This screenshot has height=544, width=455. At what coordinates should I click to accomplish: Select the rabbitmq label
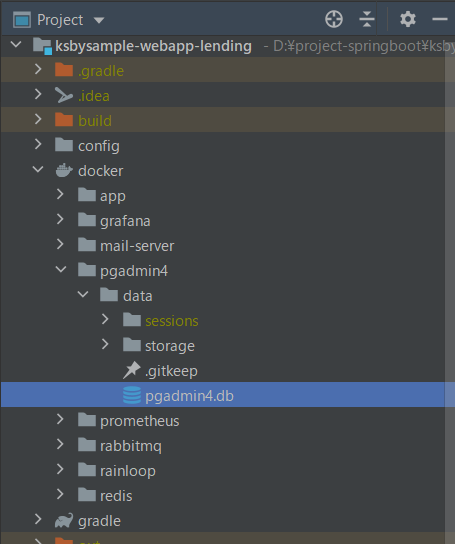pyautogui.click(x=131, y=446)
